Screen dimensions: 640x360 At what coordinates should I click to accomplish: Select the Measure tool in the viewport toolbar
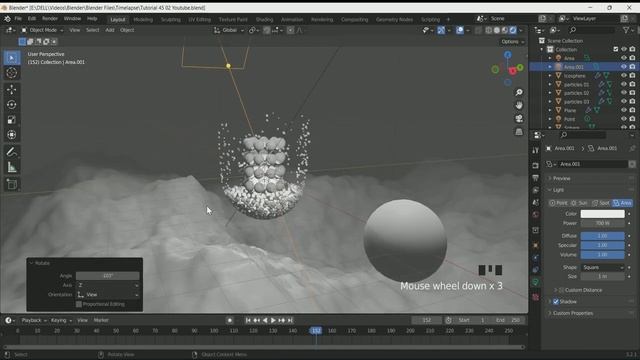point(11,167)
